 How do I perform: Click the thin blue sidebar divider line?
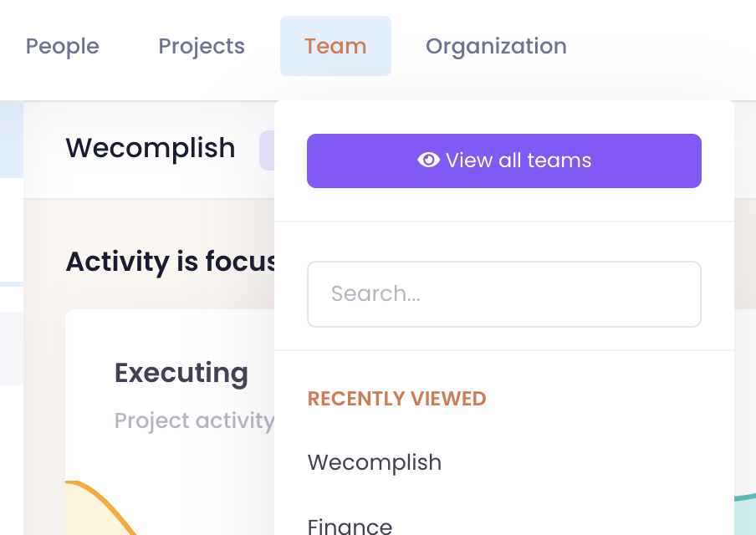point(11,284)
